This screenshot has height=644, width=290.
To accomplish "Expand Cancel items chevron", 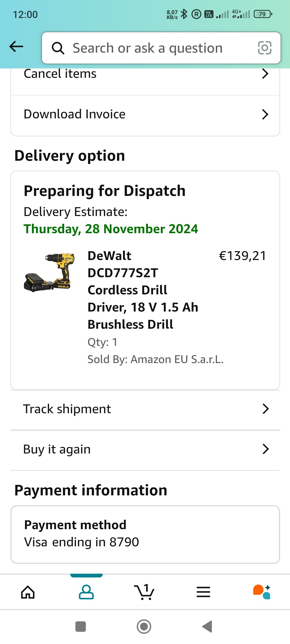I will [x=265, y=74].
